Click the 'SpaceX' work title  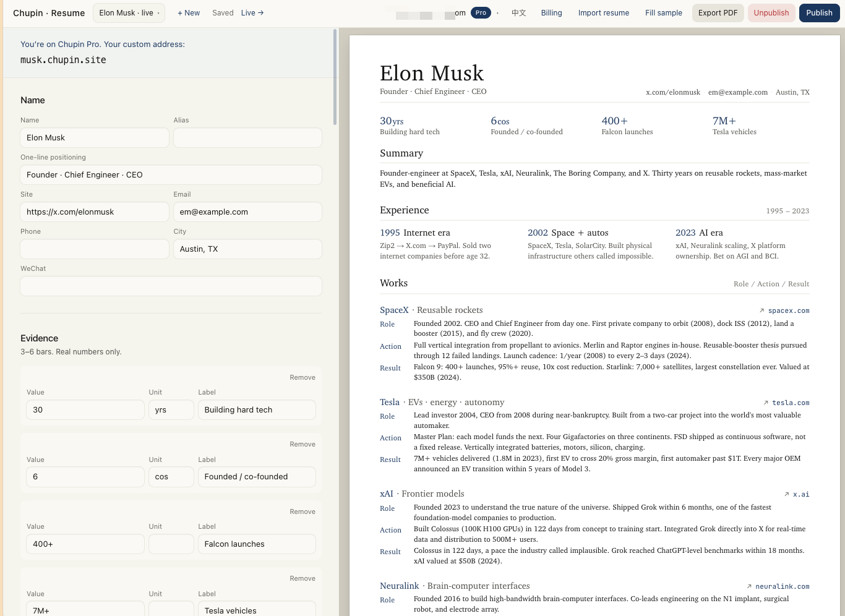click(x=394, y=310)
